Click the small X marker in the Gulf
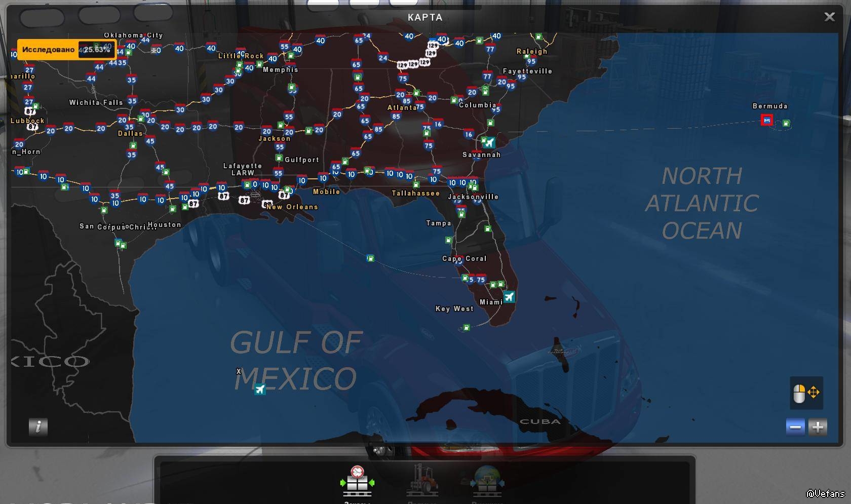The image size is (851, 504). tap(239, 371)
